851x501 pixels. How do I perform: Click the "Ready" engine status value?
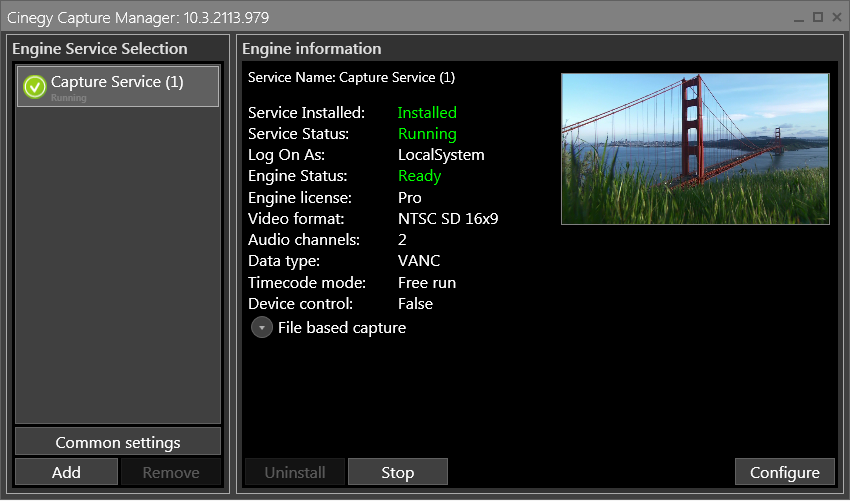point(420,176)
